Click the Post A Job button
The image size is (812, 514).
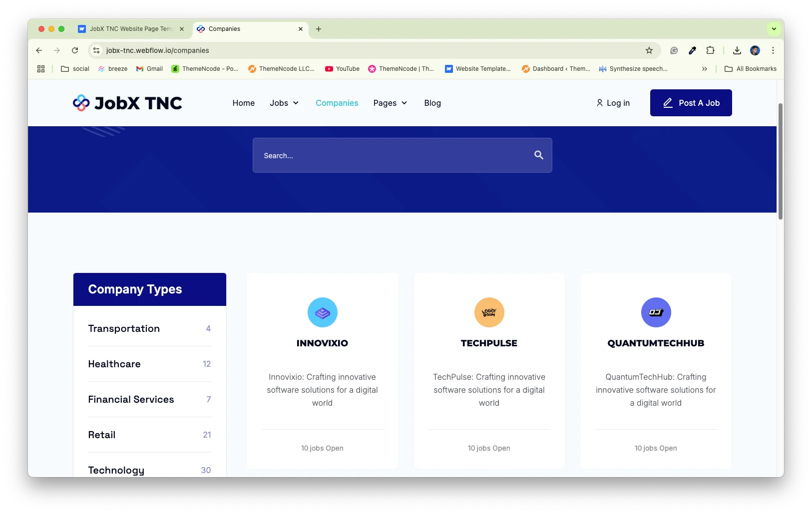click(x=691, y=103)
